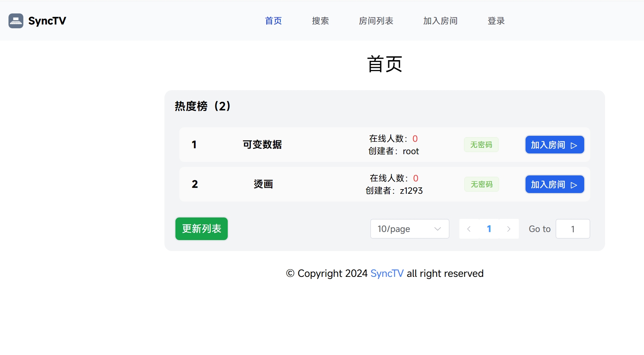The image size is (644, 355).
Task: Open the 房间列表 menu item
Action: (x=376, y=21)
